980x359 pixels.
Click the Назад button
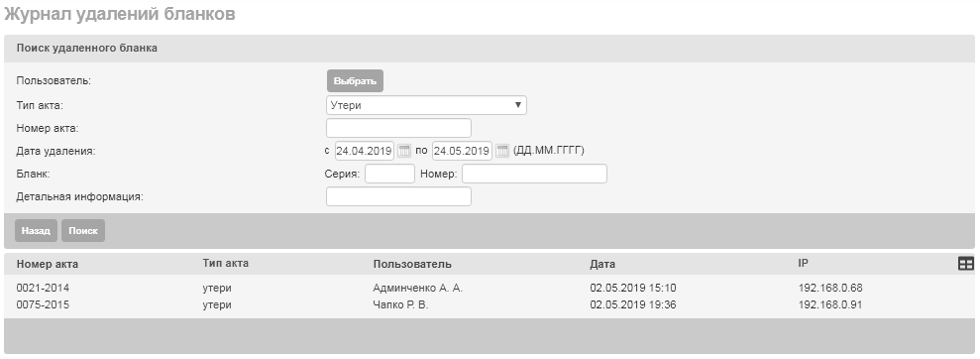click(37, 231)
